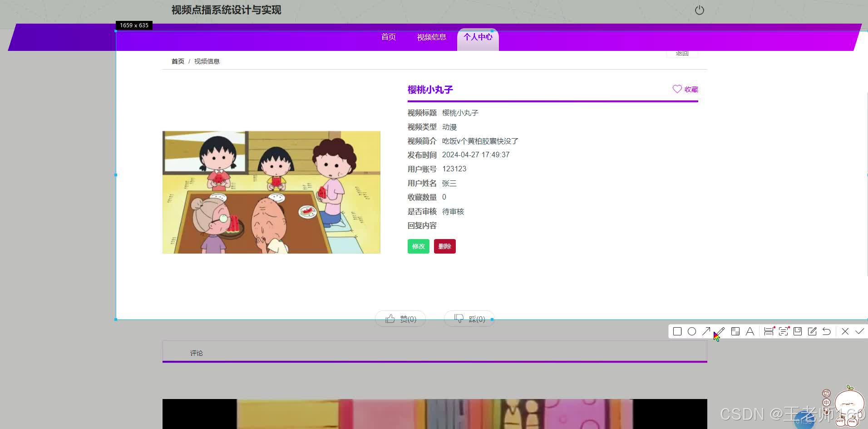Click the green 修改 button
868x429 pixels.
click(x=419, y=246)
